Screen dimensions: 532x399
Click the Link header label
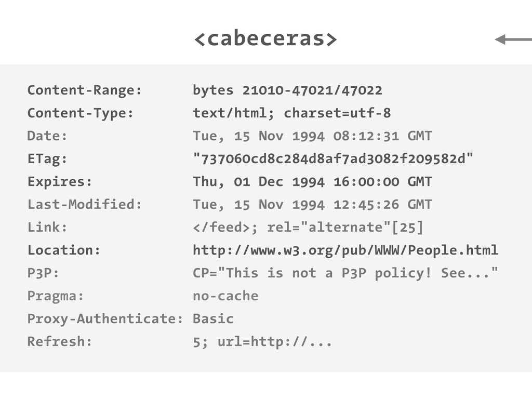click(x=47, y=228)
